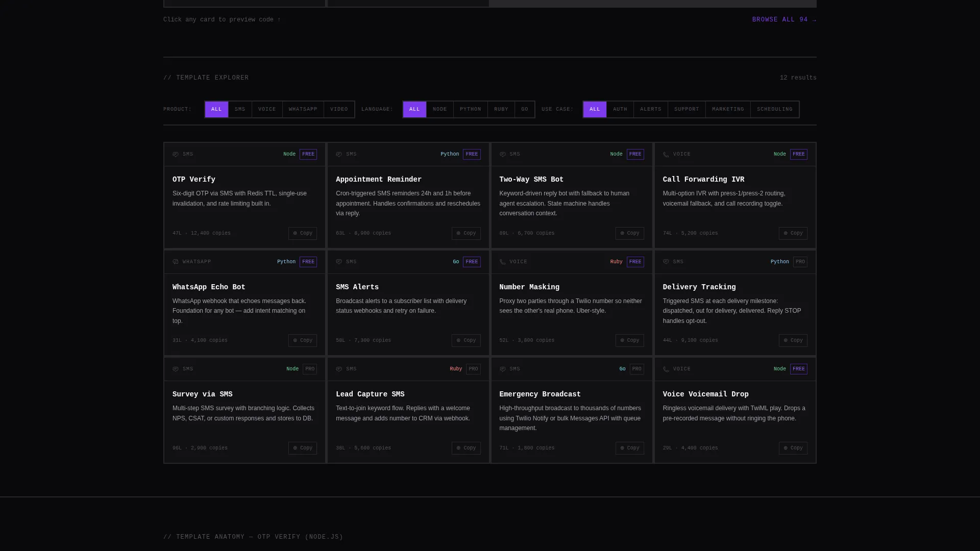
Task: Copy the Two-Way SMS Bot template
Action: click(629, 233)
